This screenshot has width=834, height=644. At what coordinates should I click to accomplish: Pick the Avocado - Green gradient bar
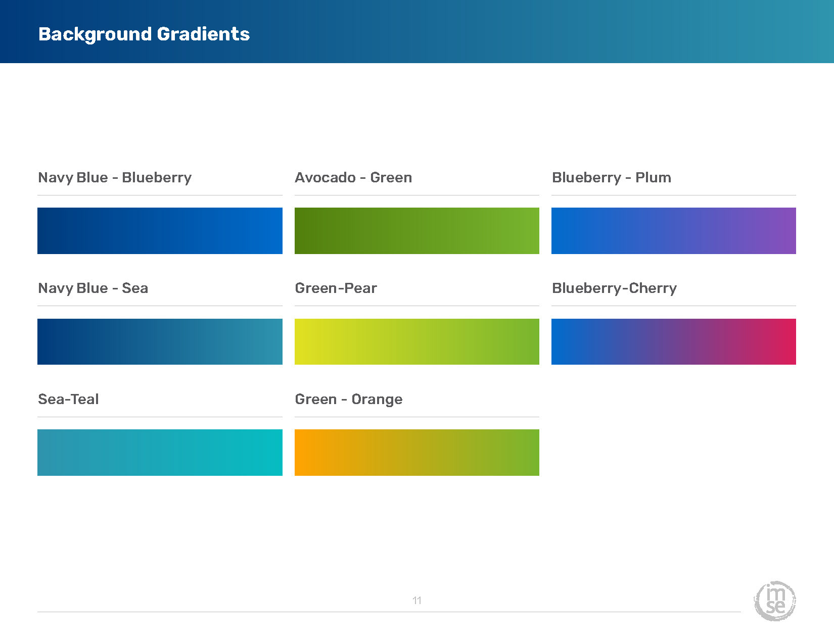tap(416, 231)
